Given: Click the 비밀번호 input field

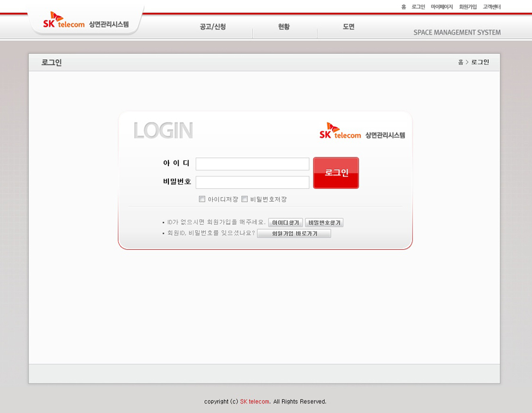Looking at the screenshot, I should 252,182.
